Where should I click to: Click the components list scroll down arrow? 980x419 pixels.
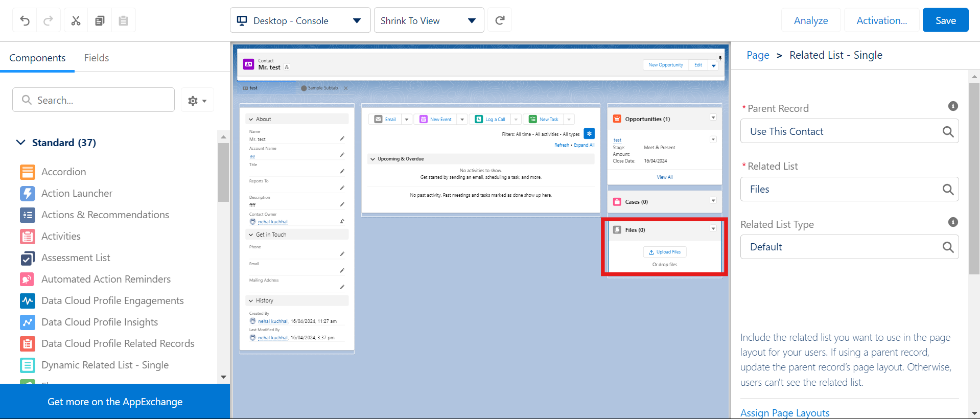(x=223, y=377)
